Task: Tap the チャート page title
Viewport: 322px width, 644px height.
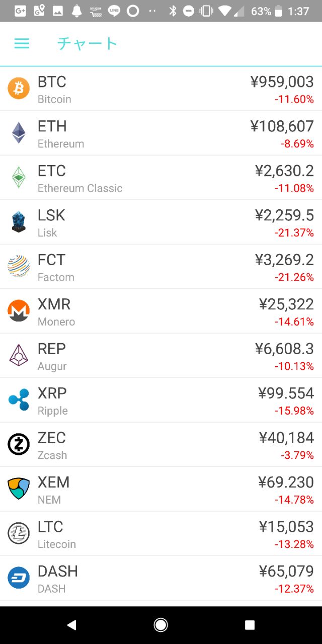Action: 87,44
